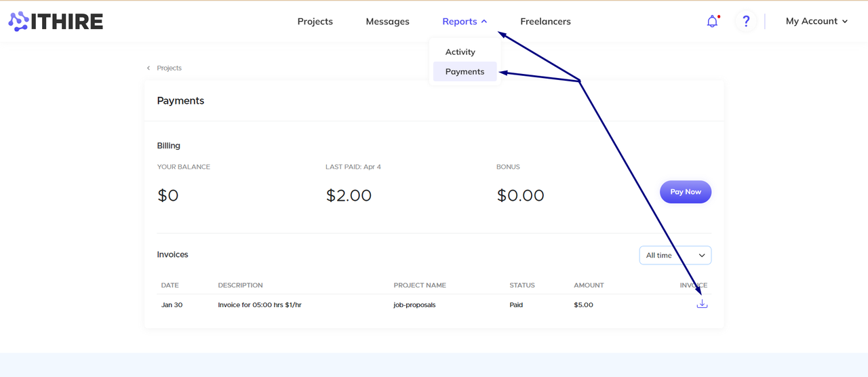Click the $2.00 last paid value
The width and height of the screenshot is (868, 377).
coord(349,196)
